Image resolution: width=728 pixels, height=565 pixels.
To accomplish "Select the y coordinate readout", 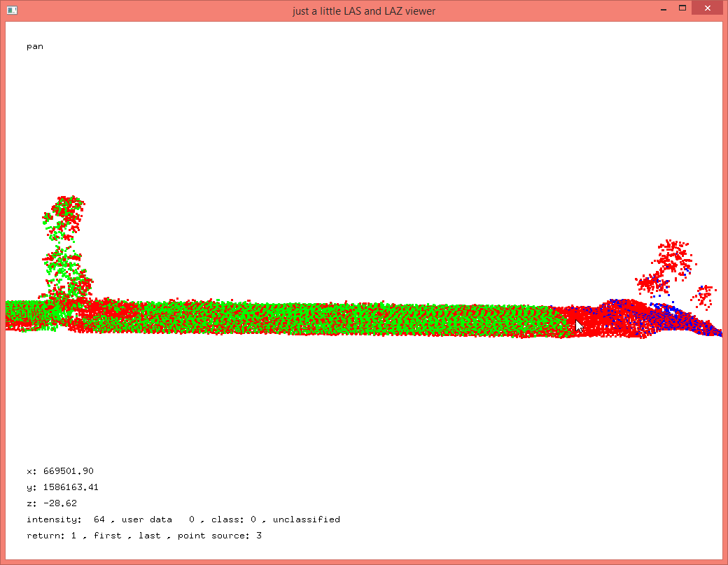I will pyautogui.click(x=62, y=487).
